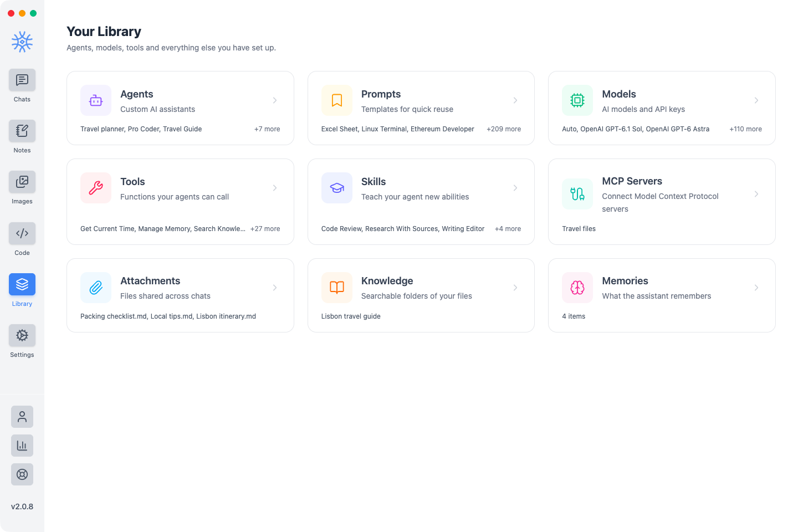Screen dimensions: 798x532
Task: Expand Prompts card with its chevron
Action: coord(515,100)
